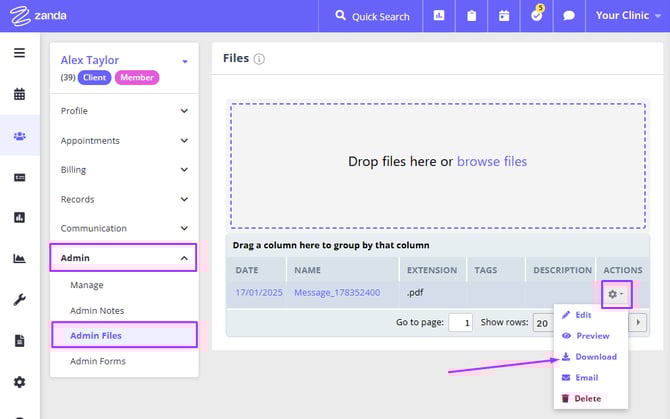Open the wrench tools icon in sidebar
Image resolution: width=670 pixels, height=419 pixels.
coord(19,299)
